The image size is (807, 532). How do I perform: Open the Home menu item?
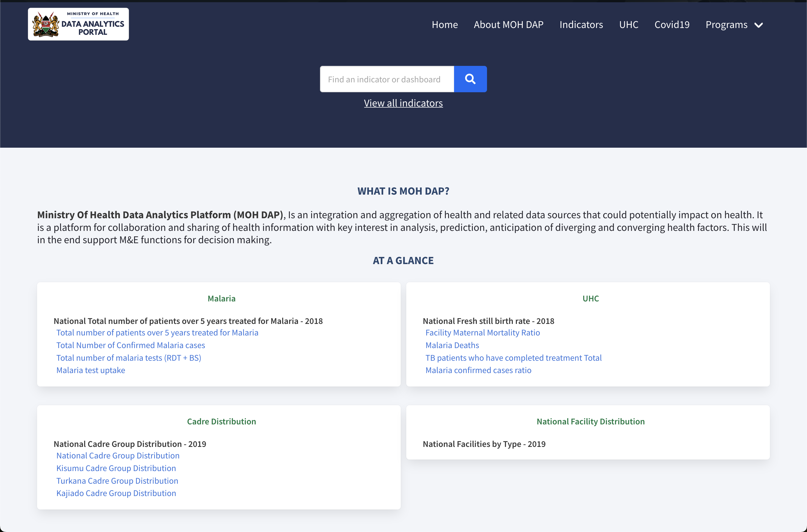[x=445, y=25]
